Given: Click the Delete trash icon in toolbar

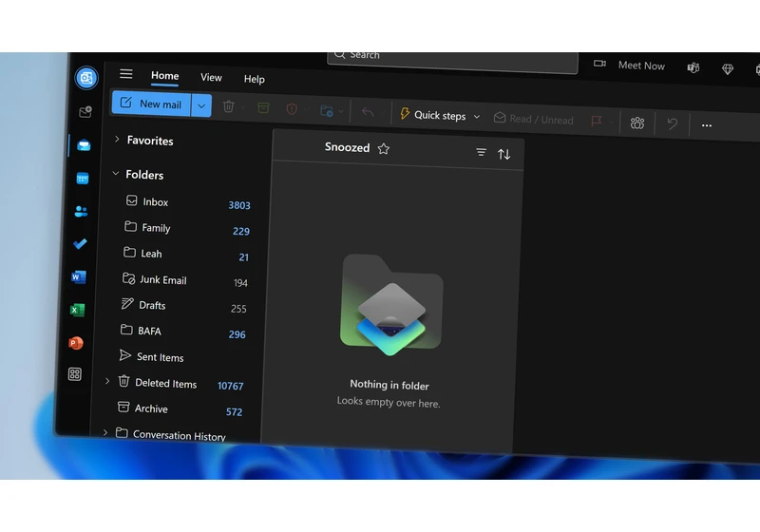Looking at the screenshot, I should tap(228, 106).
